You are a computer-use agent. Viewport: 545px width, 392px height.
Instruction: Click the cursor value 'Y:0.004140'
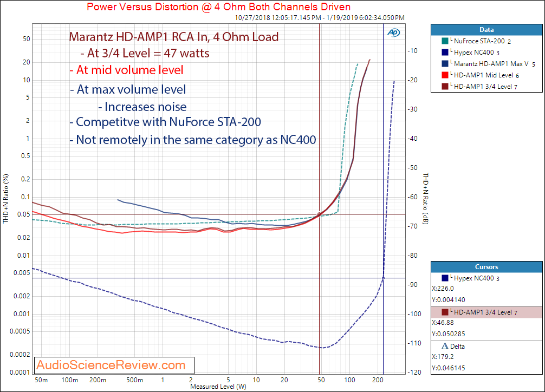[x=449, y=299]
